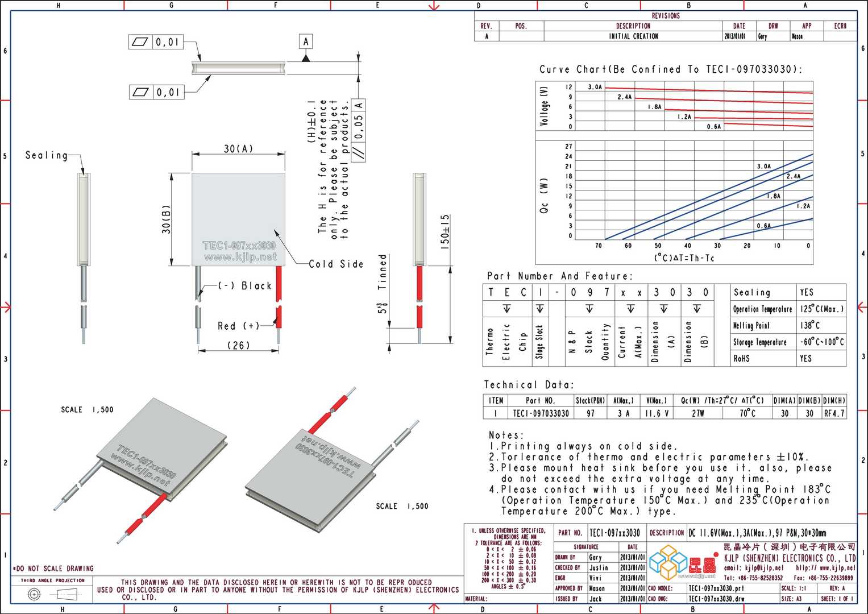Click the 125°C(Max.) Operation Temperature value
The image size is (868, 614).
pyautogui.click(x=822, y=309)
